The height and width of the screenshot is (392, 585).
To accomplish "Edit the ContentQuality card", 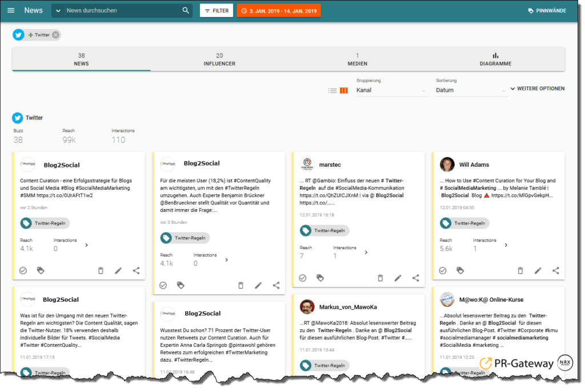I will [x=258, y=286].
